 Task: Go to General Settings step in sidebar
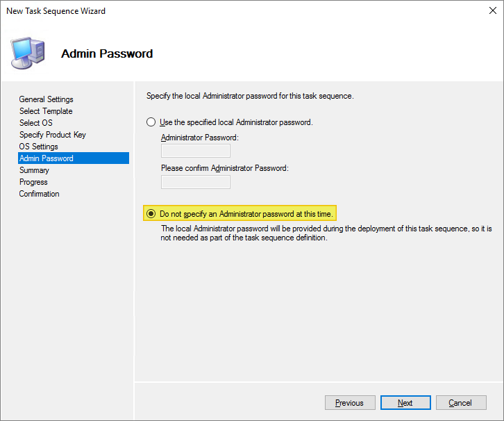click(x=46, y=99)
